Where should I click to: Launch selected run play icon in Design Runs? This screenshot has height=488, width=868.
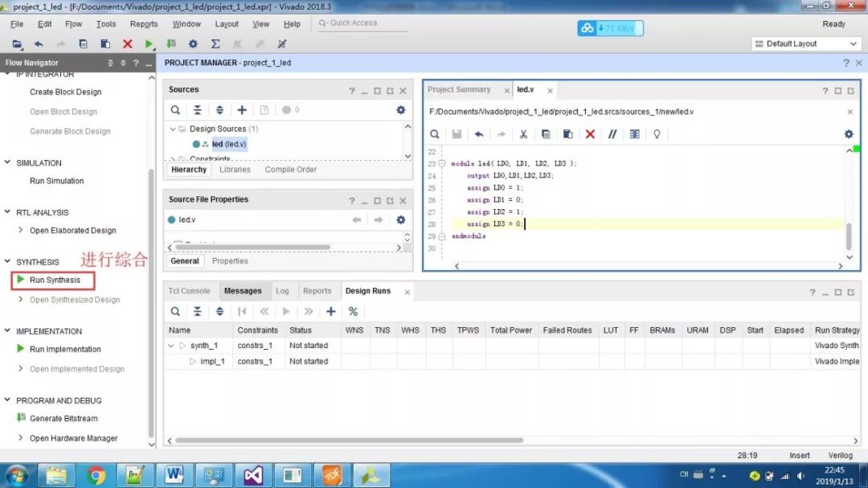click(x=286, y=311)
